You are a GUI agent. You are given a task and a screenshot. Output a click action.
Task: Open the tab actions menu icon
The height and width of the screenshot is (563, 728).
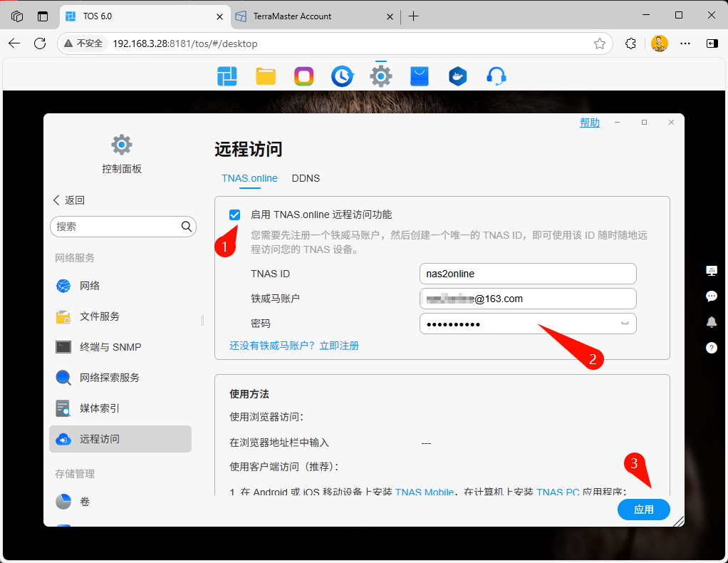coord(43,16)
